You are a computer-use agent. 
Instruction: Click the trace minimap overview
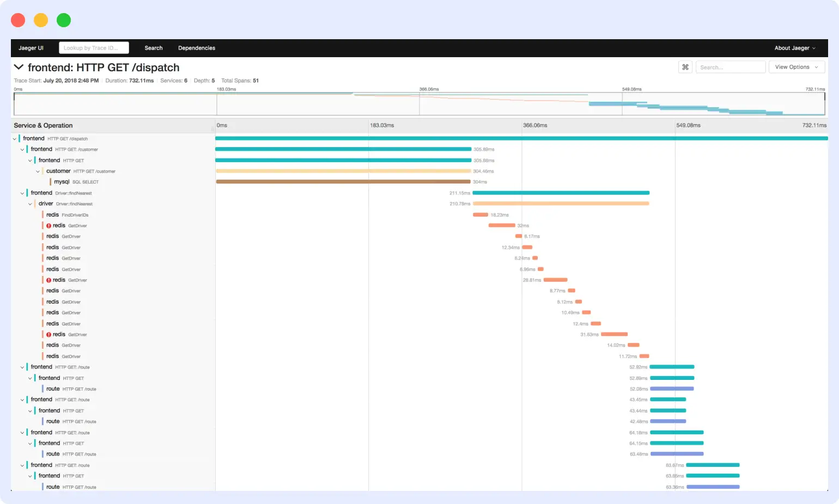(420, 103)
